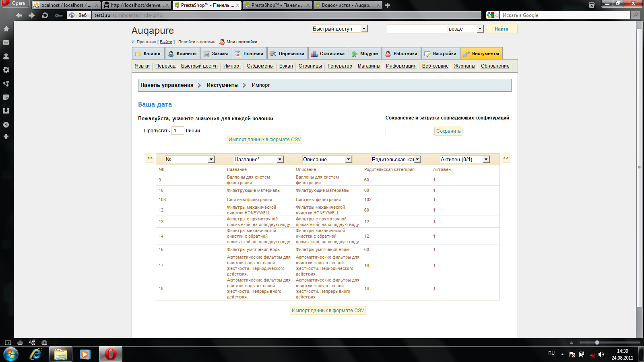Screen dimensions: 644x362
Task: Click the Панель управления breadcrumb
Action: click(x=167, y=85)
